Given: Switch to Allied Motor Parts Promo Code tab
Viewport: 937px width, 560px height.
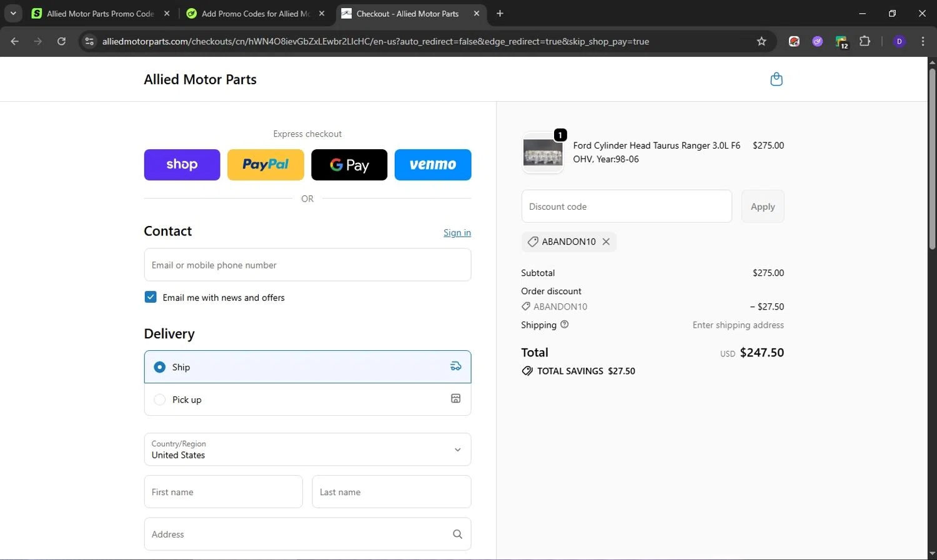Looking at the screenshot, I should tap(100, 13).
